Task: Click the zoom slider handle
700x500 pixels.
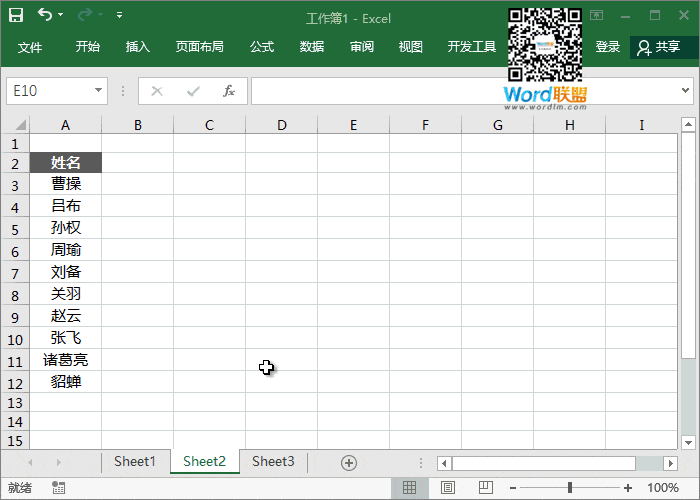Action: (570, 488)
